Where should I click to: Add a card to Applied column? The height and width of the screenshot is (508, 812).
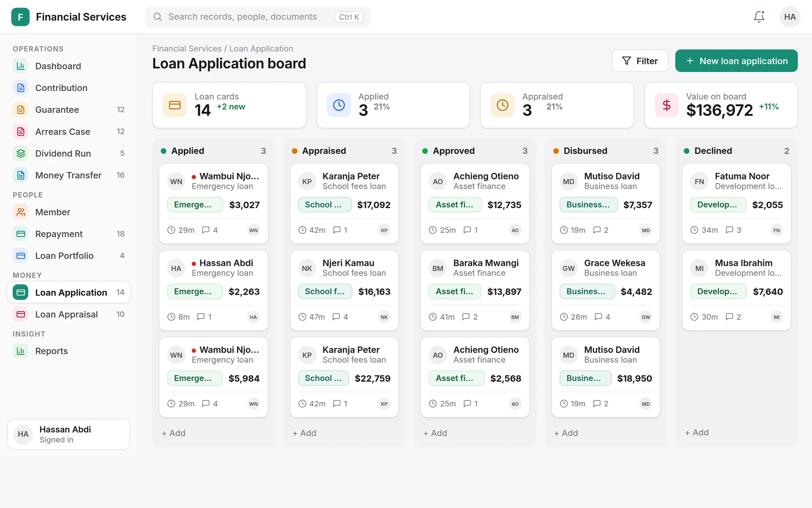(174, 433)
